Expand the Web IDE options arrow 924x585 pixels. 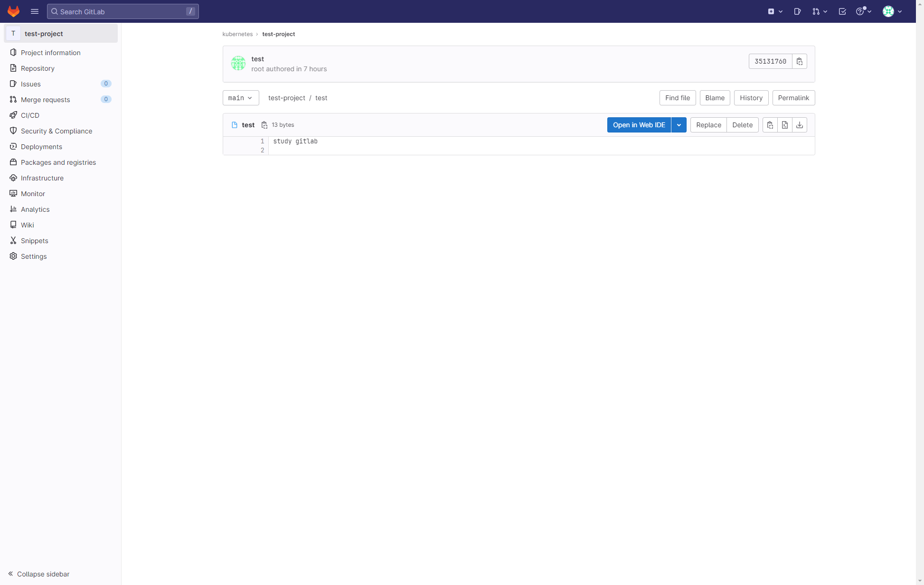(x=679, y=125)
